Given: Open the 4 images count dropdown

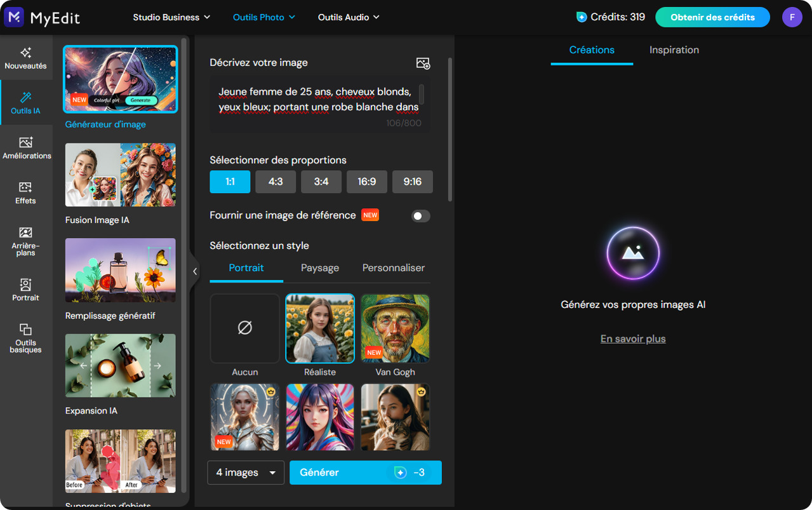Looking at the screenshot, I should pyautogui.click(x=246, y=473).
